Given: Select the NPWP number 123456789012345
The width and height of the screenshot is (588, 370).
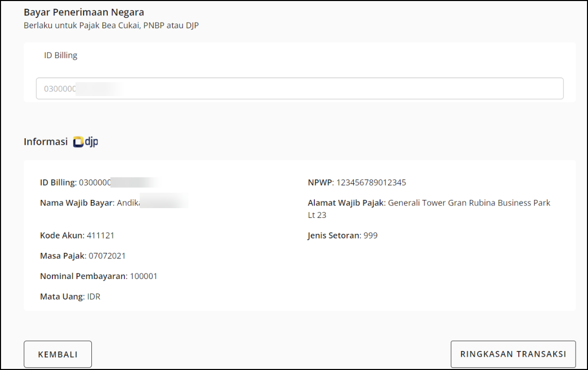Looking at the screenshot, I should 371,182.
